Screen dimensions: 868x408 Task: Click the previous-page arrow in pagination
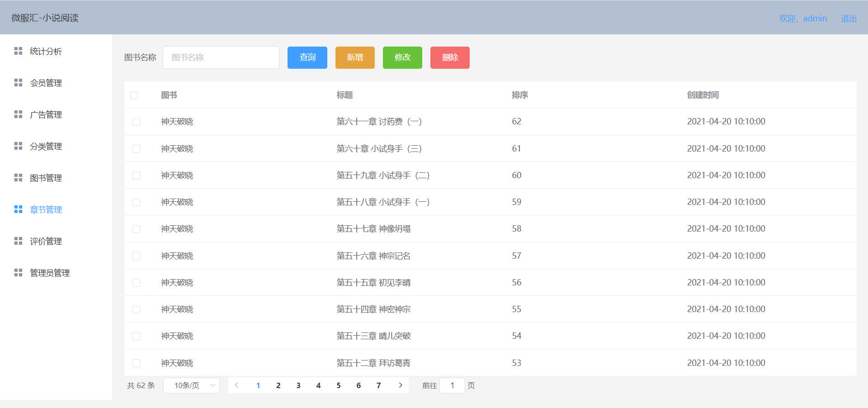[x=236, y=385]
